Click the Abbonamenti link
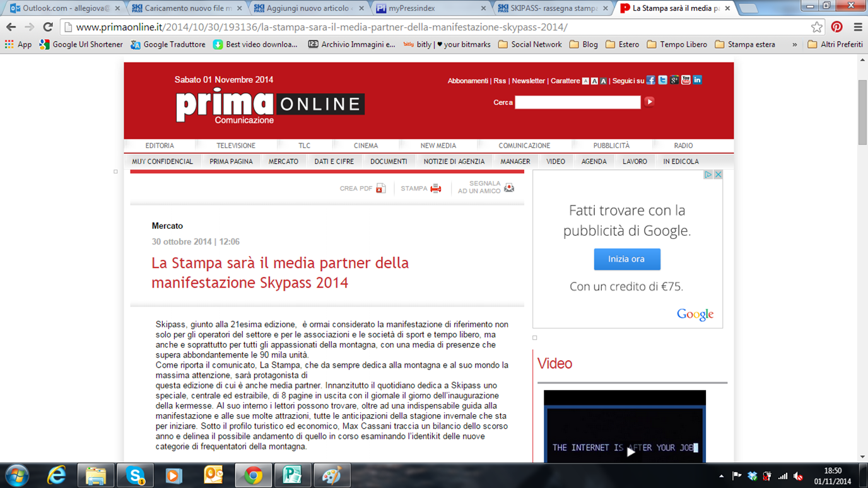Viewport: 868px width, 488px height. (x=467, y=81)
